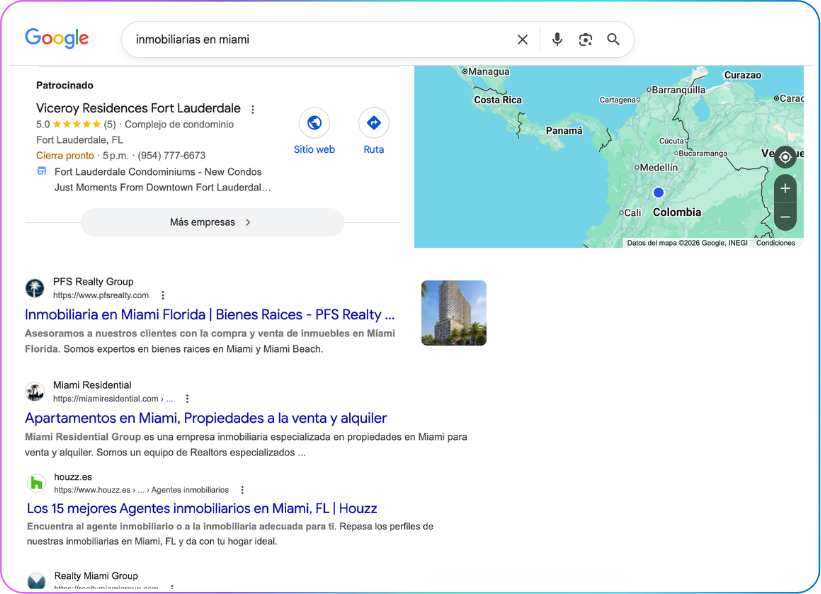The image size is (821, 594).
Task: Open options menu beside Viceroy Residences Fort Lauderdale
Action: pos(253,109)
